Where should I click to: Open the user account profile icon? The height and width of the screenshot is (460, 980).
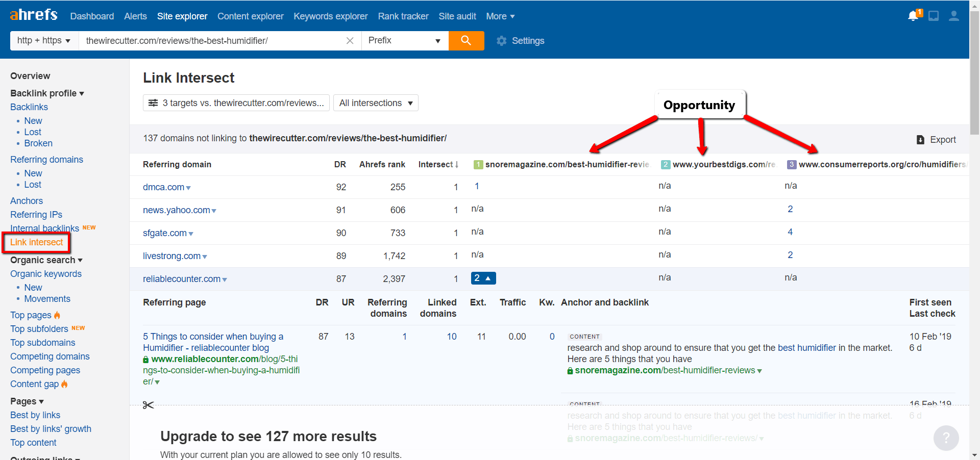point(953,16)
